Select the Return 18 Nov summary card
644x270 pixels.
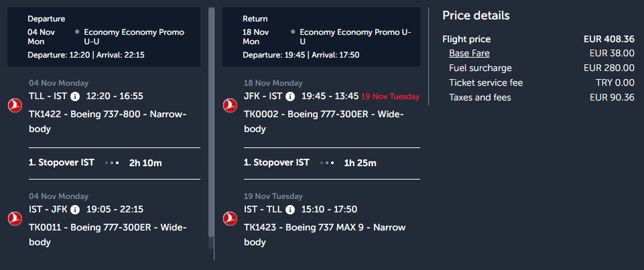(320, 37)
